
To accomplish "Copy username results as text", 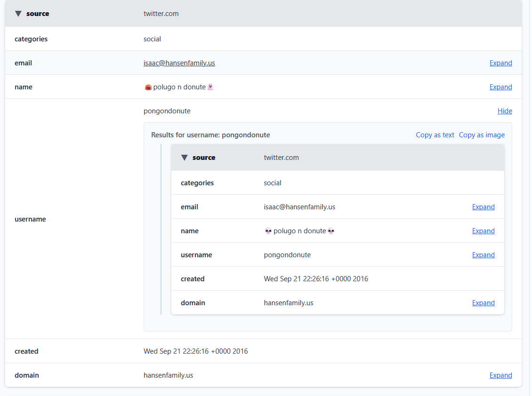I will pos(435,135).
